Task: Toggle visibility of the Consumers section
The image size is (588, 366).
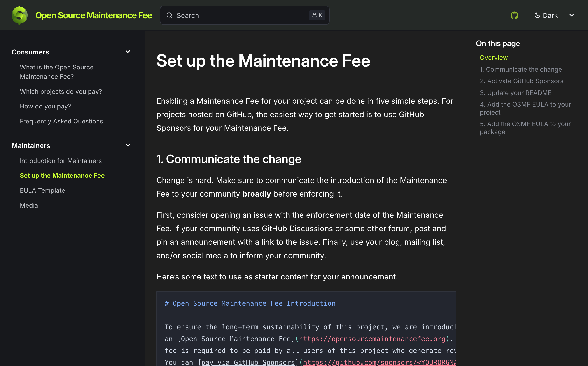Action: pyautogui.click(x=128, y=52)
